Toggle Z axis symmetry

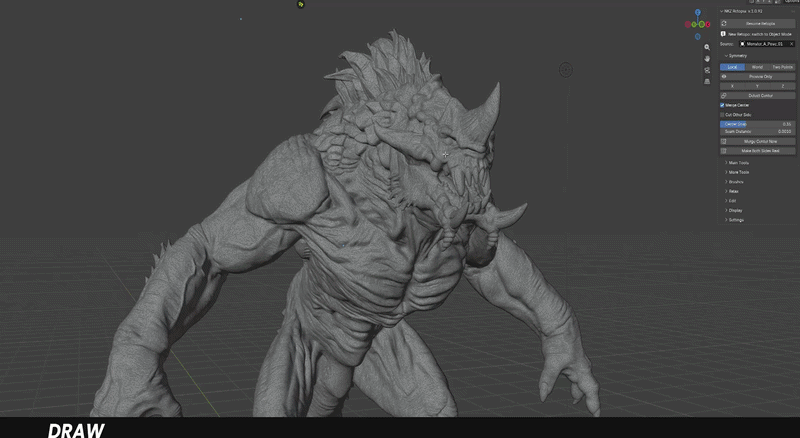(x=782, y=86)
